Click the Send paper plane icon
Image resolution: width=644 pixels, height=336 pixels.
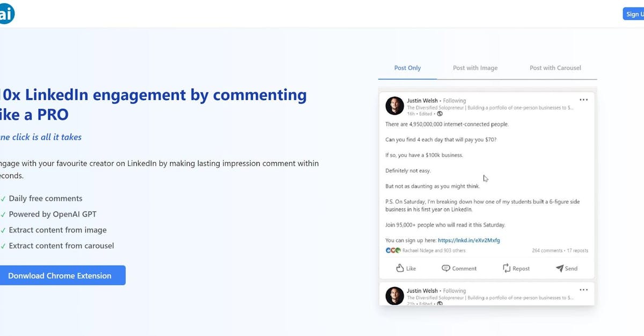pyautogui.click(x=559, y=268)
